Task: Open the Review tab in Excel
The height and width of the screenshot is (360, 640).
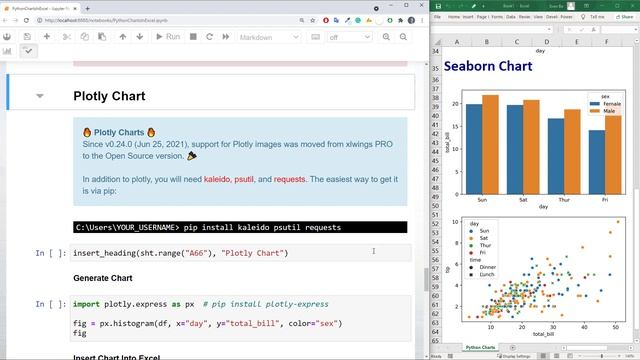Action: [524, 17]
